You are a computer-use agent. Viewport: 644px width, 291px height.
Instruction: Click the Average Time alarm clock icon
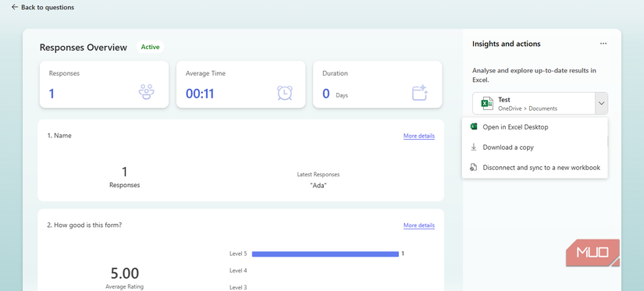[x=285, y=93]
